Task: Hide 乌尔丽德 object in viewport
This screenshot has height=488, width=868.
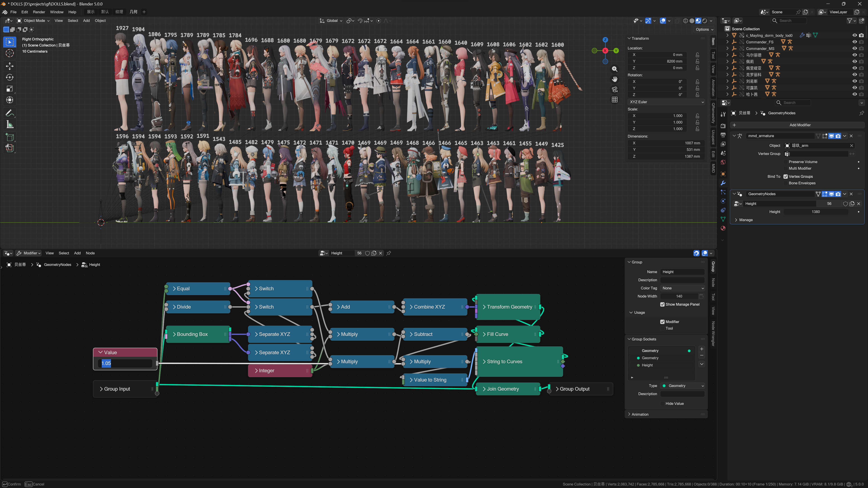Action: (x=854, y=55)
